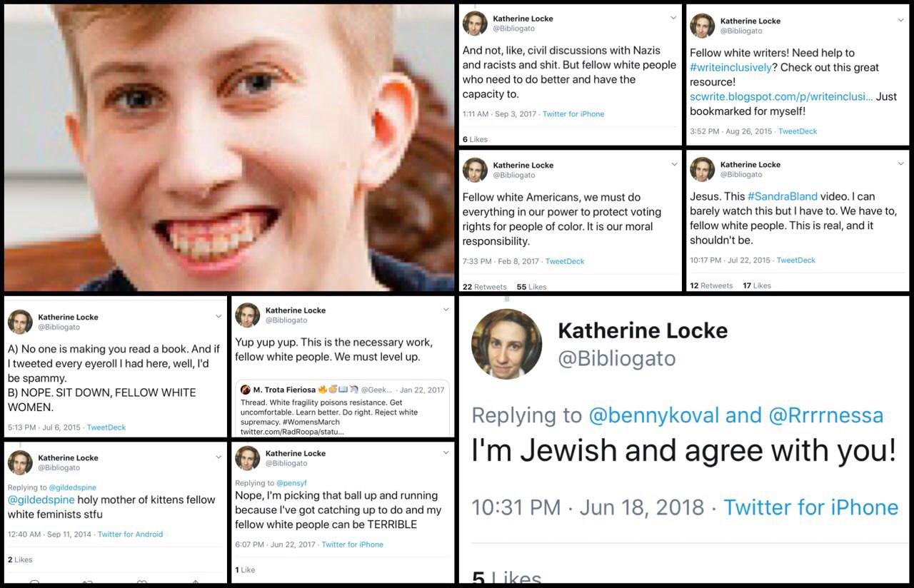Click the profile avatar on 'I'm Jewish' tweet

(507, 344)
